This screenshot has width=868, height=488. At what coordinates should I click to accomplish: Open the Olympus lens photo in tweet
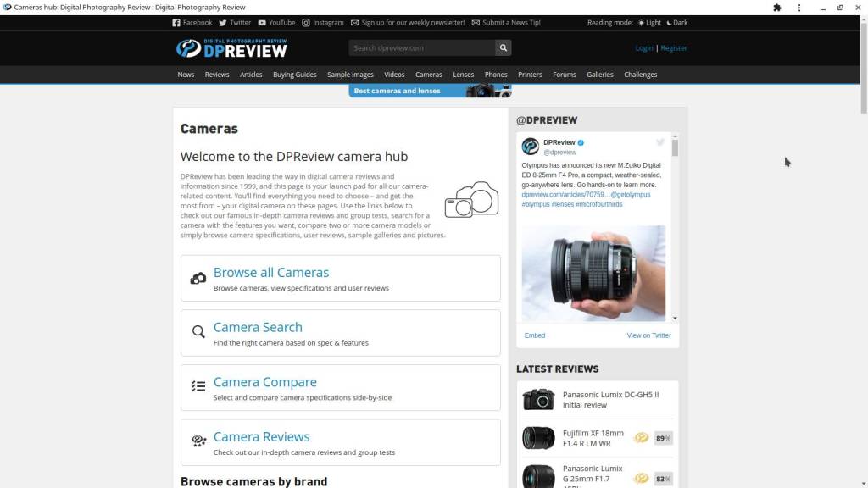[593, 274]
